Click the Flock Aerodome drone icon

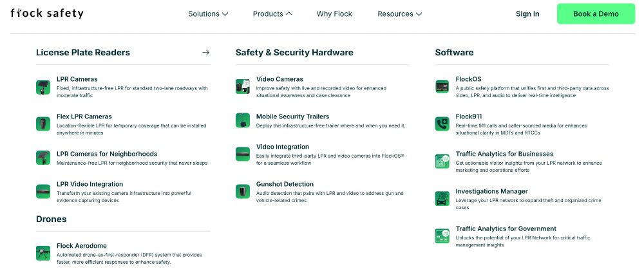point(43,253)
